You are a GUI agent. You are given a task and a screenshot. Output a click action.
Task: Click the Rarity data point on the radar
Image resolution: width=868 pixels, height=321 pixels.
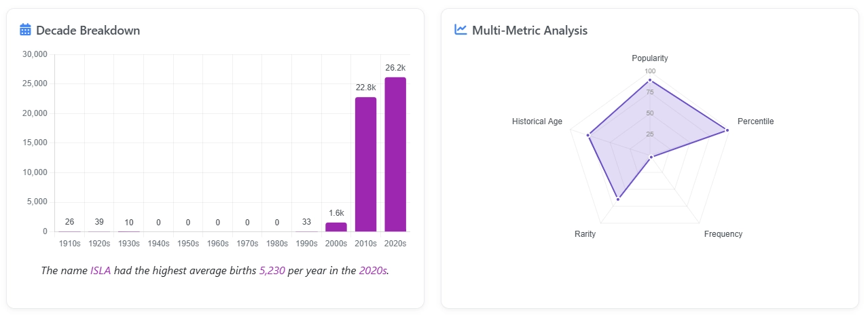[x=618, y=199]
